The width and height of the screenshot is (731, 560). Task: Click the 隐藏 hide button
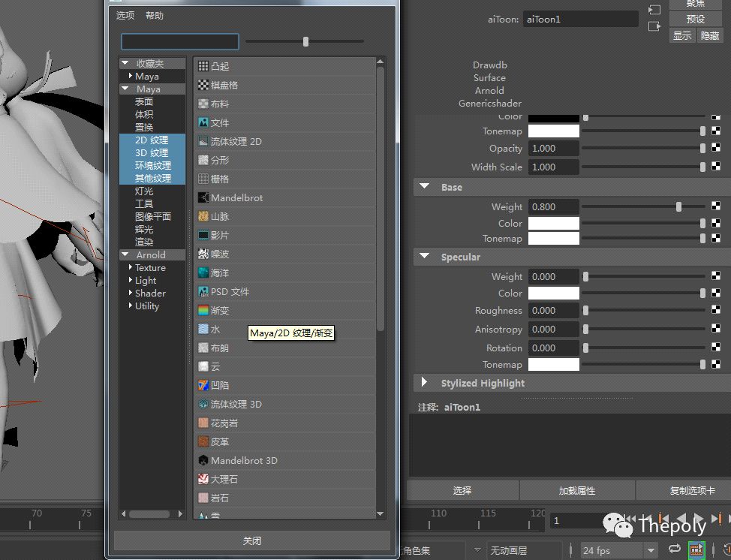coord(709,35)
